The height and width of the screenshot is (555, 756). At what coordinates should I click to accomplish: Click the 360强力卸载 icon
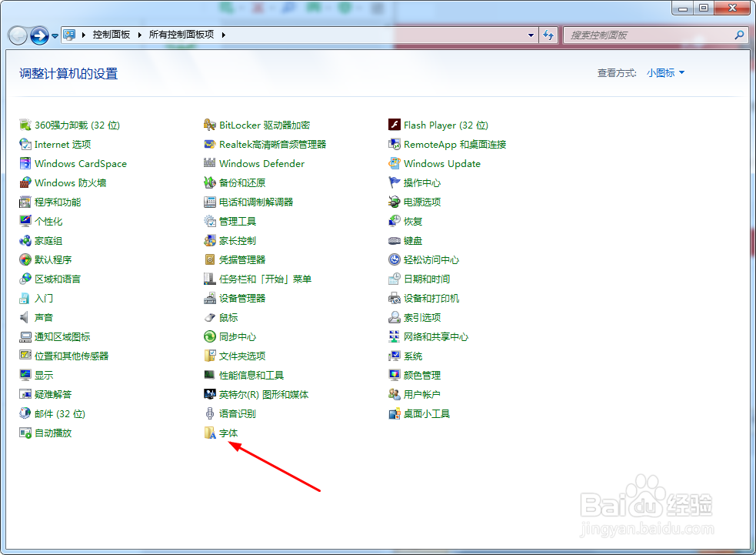(25, 125)
